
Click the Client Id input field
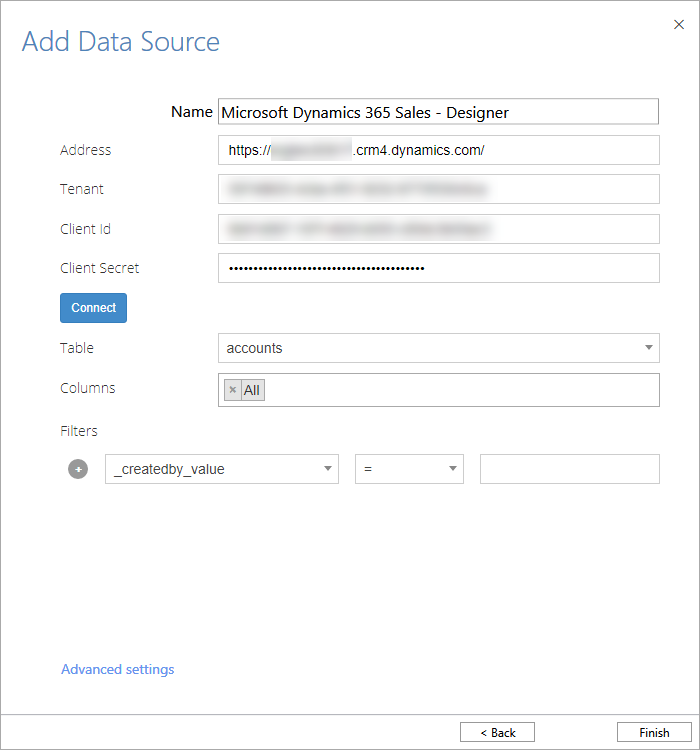pyautogui.click(x=439, y=229)
